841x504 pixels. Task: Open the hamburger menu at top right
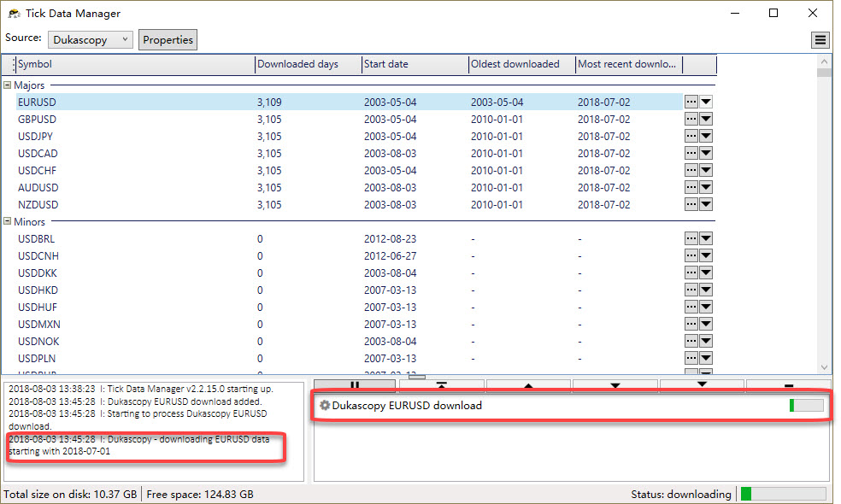point(820,40)
